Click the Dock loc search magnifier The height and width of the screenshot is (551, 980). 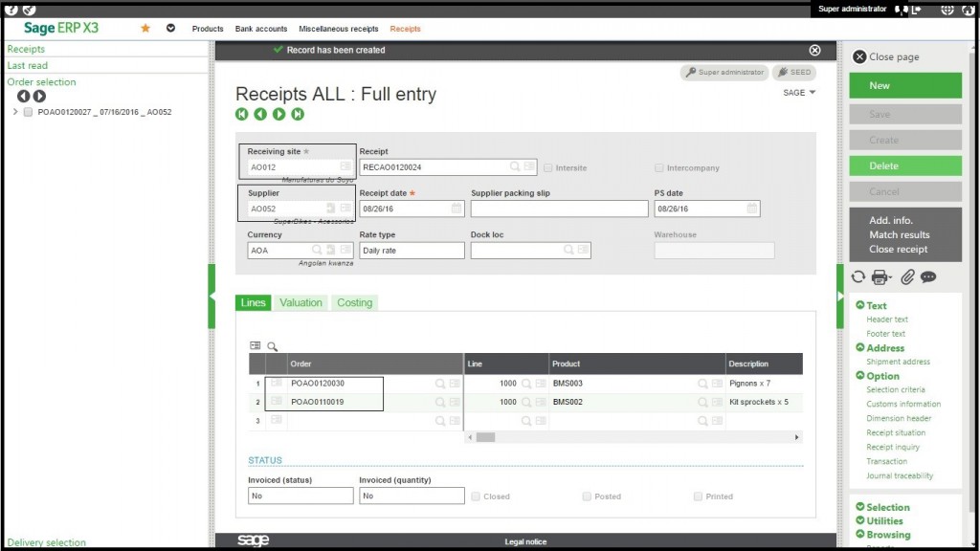coord(568,250)
